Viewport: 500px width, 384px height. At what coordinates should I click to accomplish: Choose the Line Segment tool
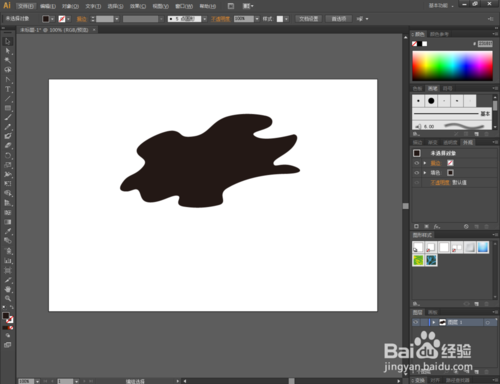click(x=8, y=99)
